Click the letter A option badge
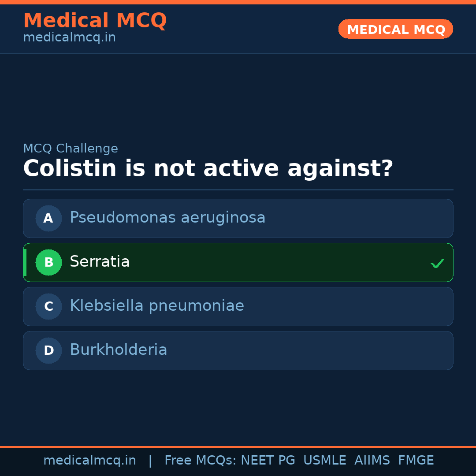This screenshot has width=476, height=476. 48,218
